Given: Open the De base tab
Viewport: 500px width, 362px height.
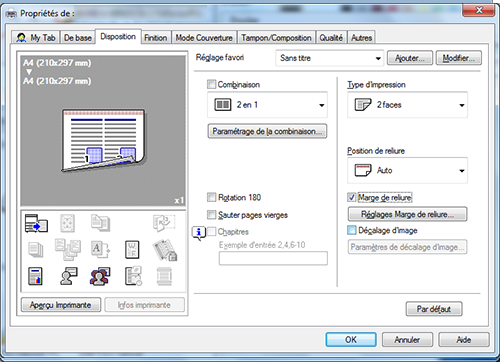Looking at the screenshot, I should click(77, 38).
